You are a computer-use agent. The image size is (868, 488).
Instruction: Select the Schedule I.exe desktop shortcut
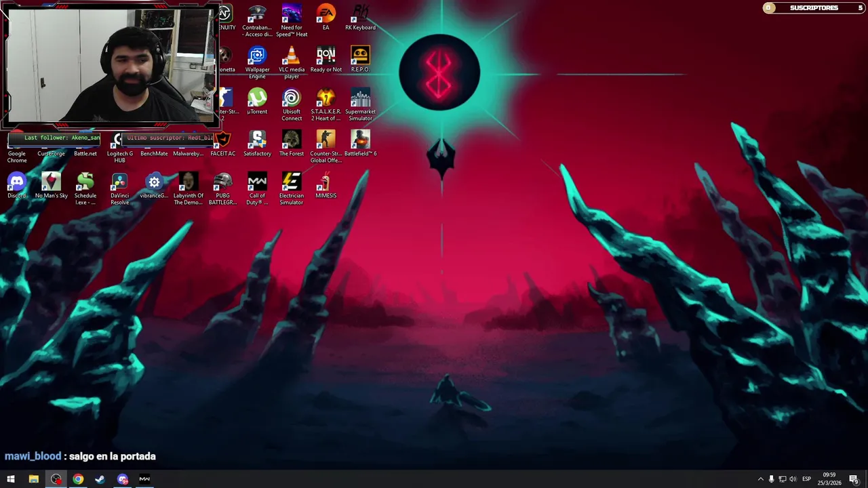[x=85, y=188]
